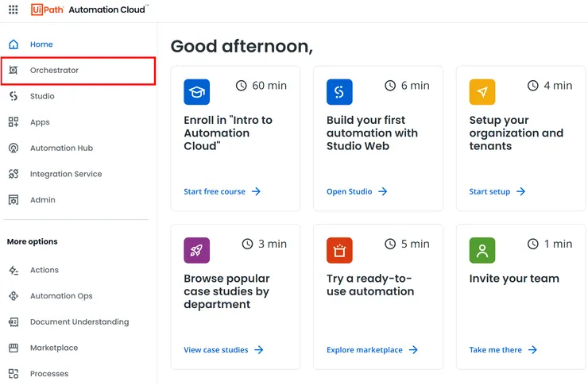Click the Actions sidebar icon
This screenshot has width=588, height=385.
click(14, 270)
